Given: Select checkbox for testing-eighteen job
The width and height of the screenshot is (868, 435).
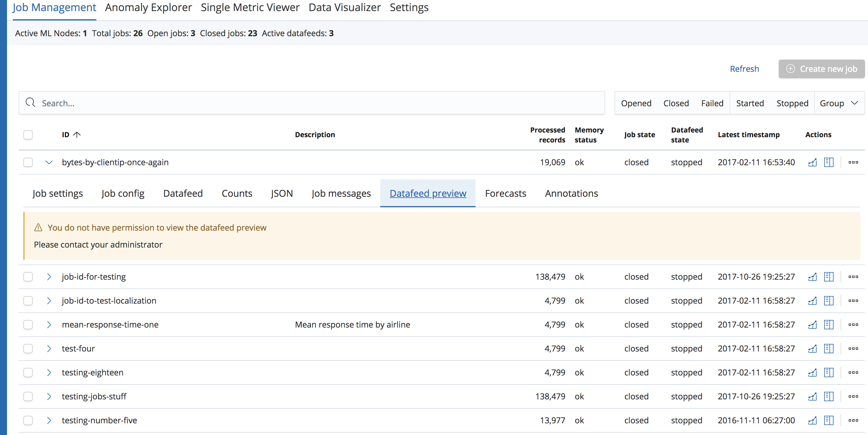Looking at the screenshot, I should click(28, 373).
